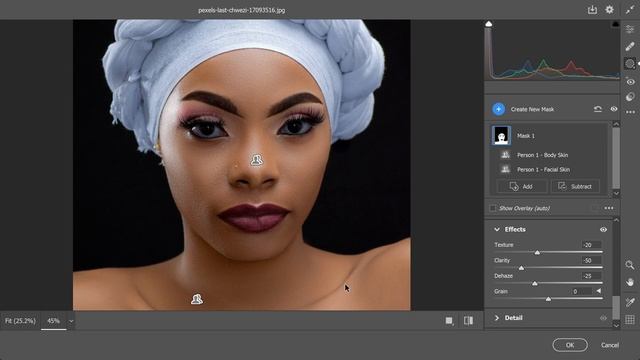Click the OK button

(x=570, y=345)
